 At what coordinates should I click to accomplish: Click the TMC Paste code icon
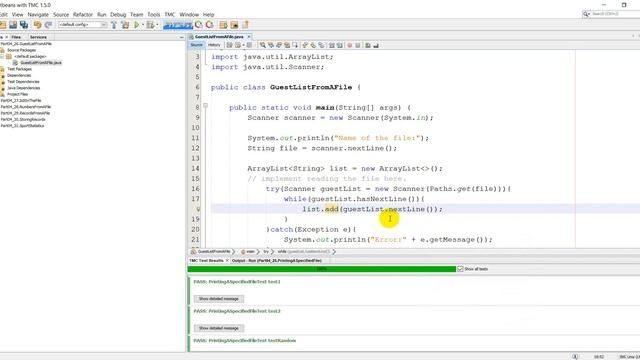234,25
